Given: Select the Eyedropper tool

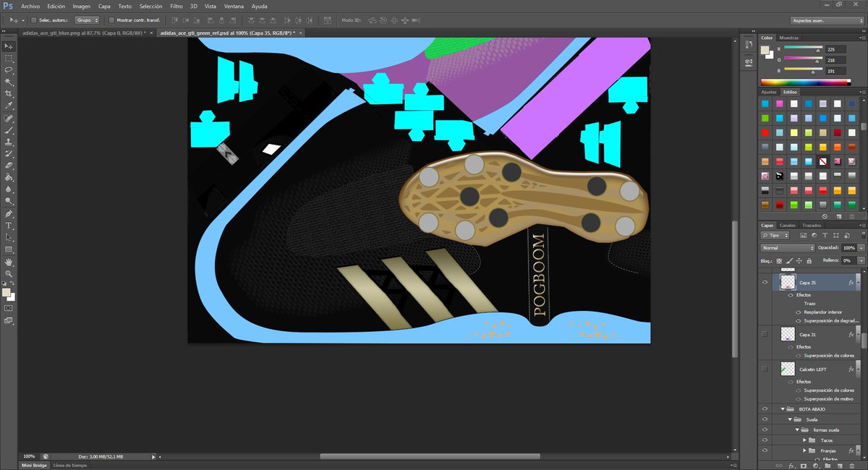Looking at the screenshot, I should tap(9, 106).
